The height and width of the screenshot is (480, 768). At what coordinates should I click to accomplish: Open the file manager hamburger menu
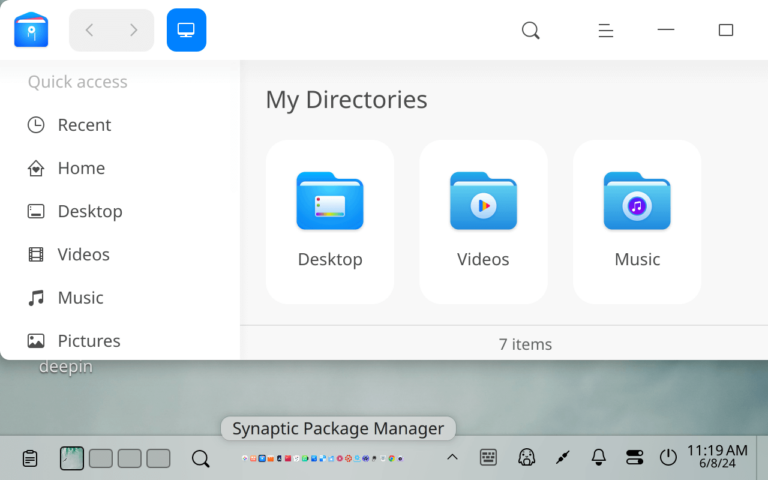(x=605, y=30)
